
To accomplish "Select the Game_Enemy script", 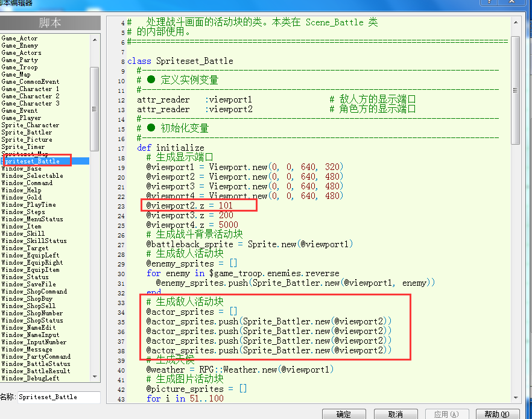I will pyautogui.click(x=20, y=45).
